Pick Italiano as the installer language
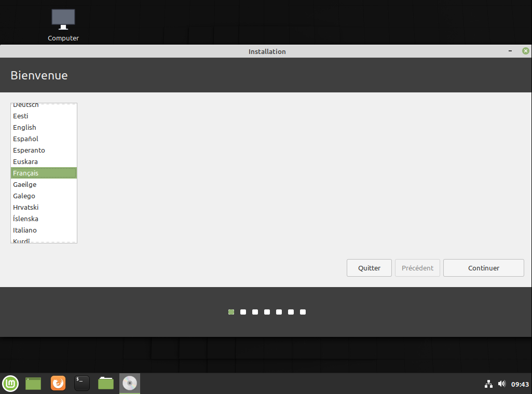 coord(25,230)
